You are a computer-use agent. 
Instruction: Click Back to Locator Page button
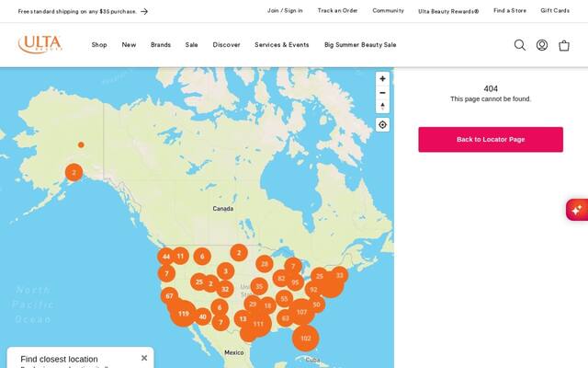point(491,139)
